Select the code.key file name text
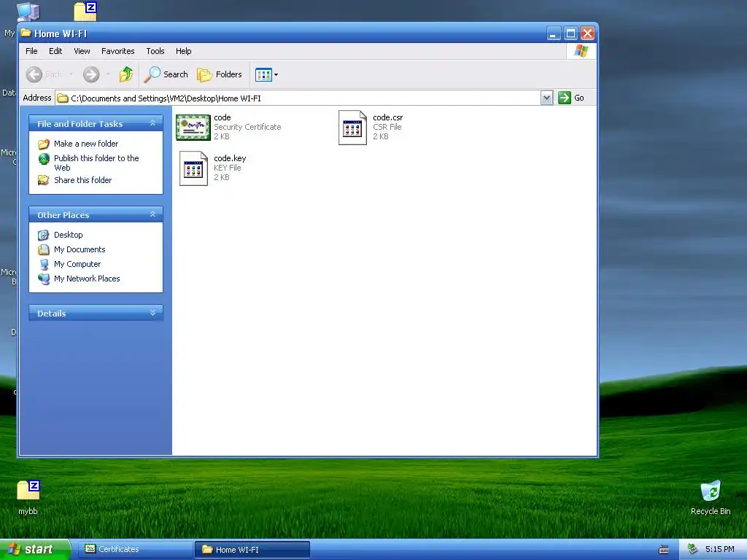The width and height of the screenshot is (747, 560). coord(230,158)
